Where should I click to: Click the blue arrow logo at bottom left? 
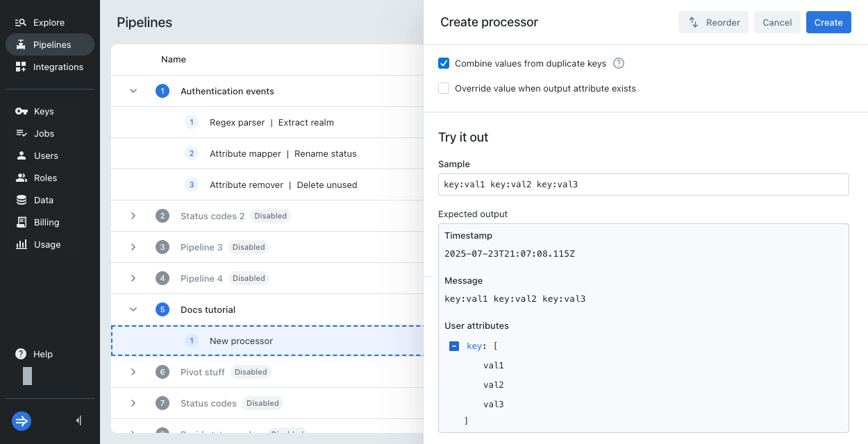(x=22, y=420)
